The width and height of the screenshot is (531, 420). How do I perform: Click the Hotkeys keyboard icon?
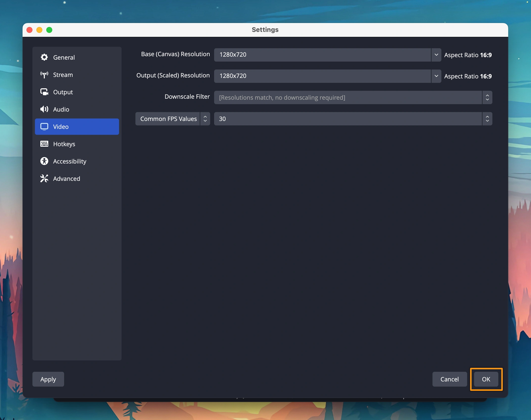pyautogui.click(x=44, y=144)
